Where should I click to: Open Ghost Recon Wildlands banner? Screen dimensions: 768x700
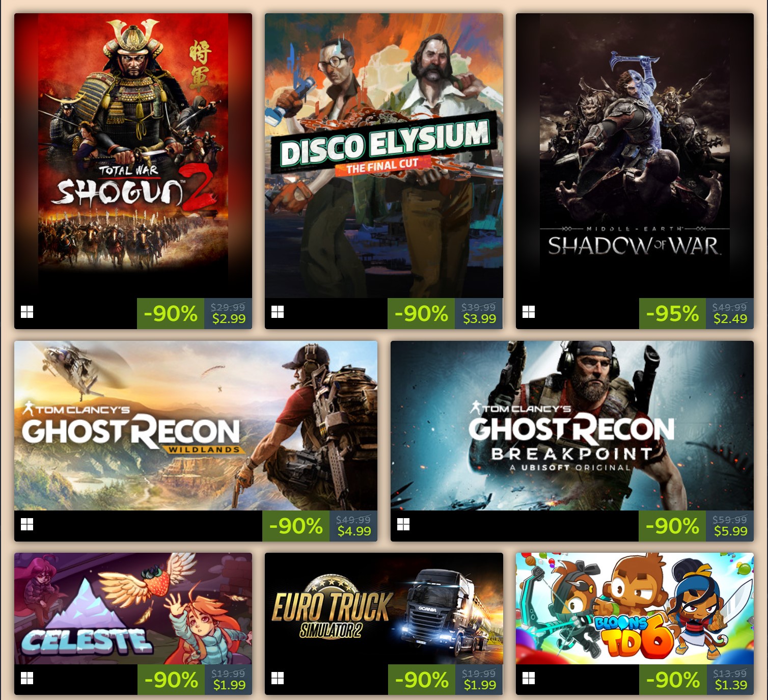196,426
